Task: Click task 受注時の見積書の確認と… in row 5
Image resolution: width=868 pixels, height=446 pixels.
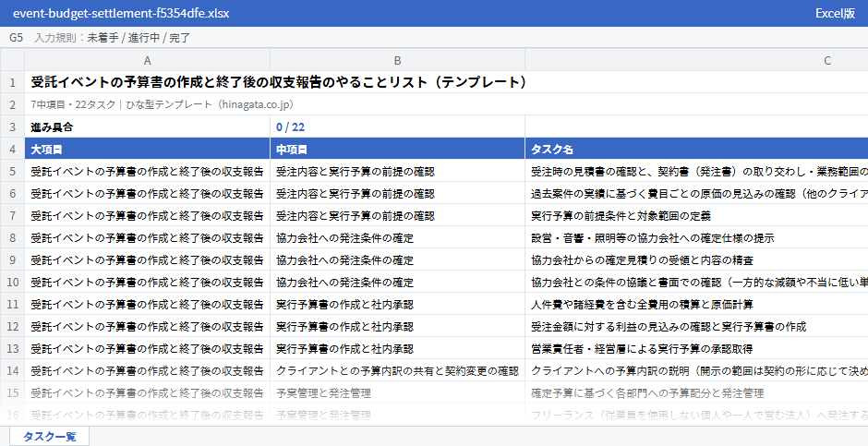Action: click(x=696, y=171)
